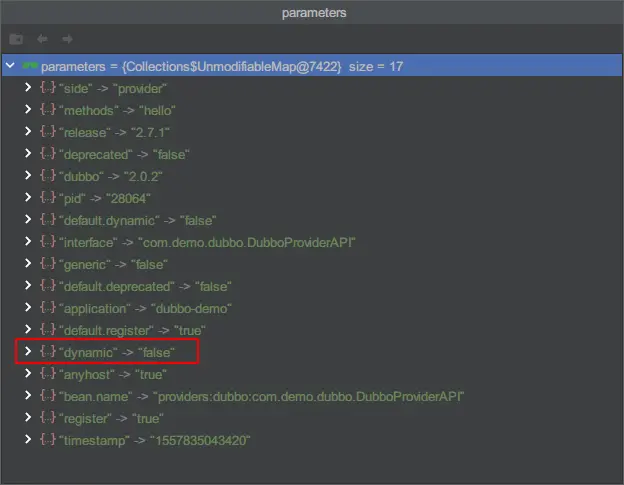Expand the "default.dynamic" entry arrow
Image resolution: width=624 pixels, height=485 pixels.
coord(28,220)
